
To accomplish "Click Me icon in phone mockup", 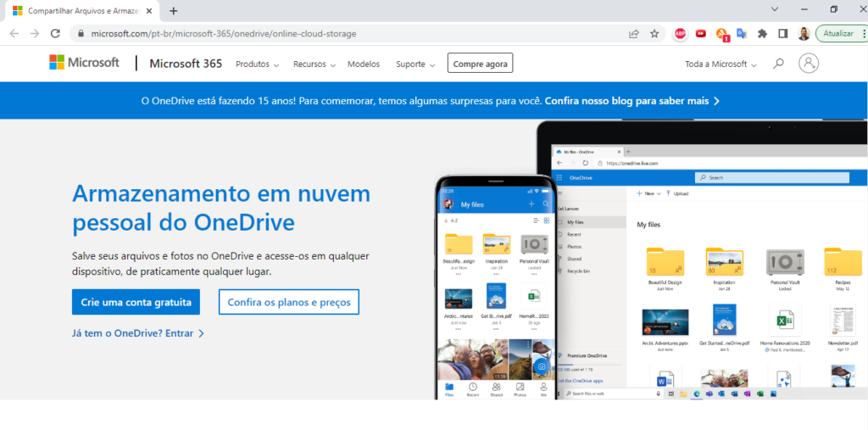I will point(543,389).
